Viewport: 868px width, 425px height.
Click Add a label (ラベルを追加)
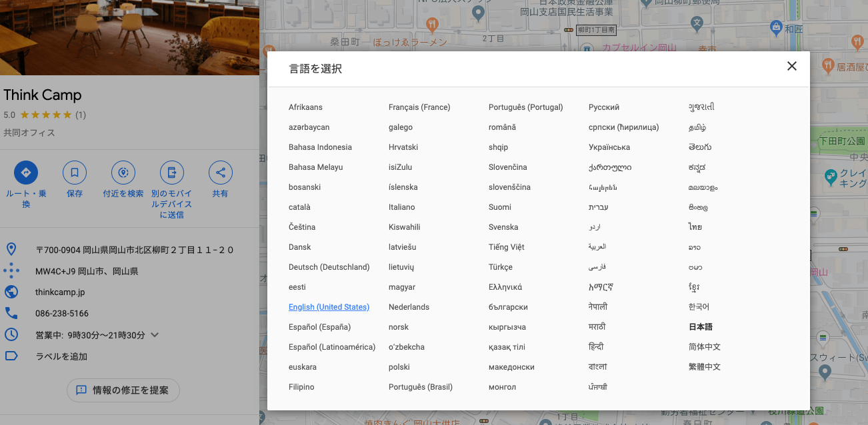pyautogui.click(x=61, y=356)
